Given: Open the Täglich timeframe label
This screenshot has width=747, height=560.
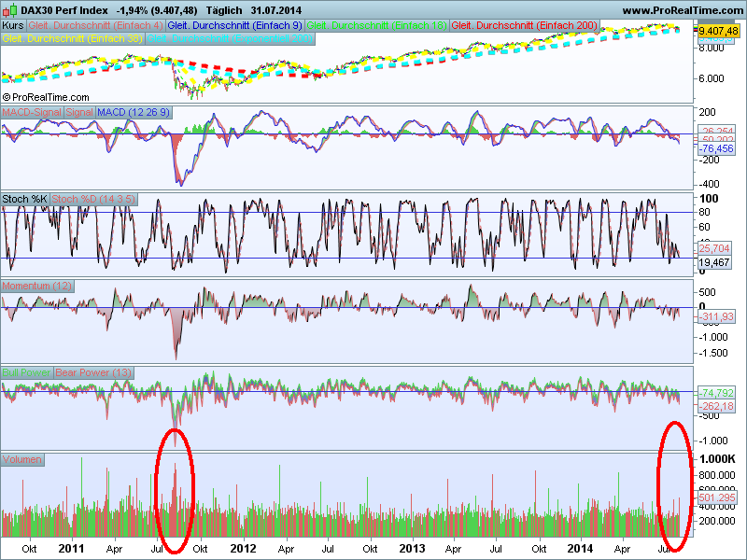Looking at the screenshot, I should coord(224,10).
